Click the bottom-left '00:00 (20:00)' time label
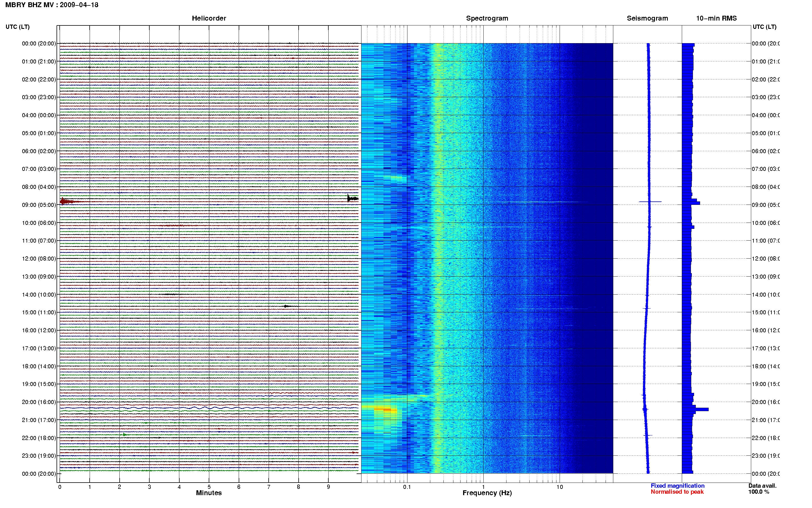 pyautogui.click(x=39, y=474)
